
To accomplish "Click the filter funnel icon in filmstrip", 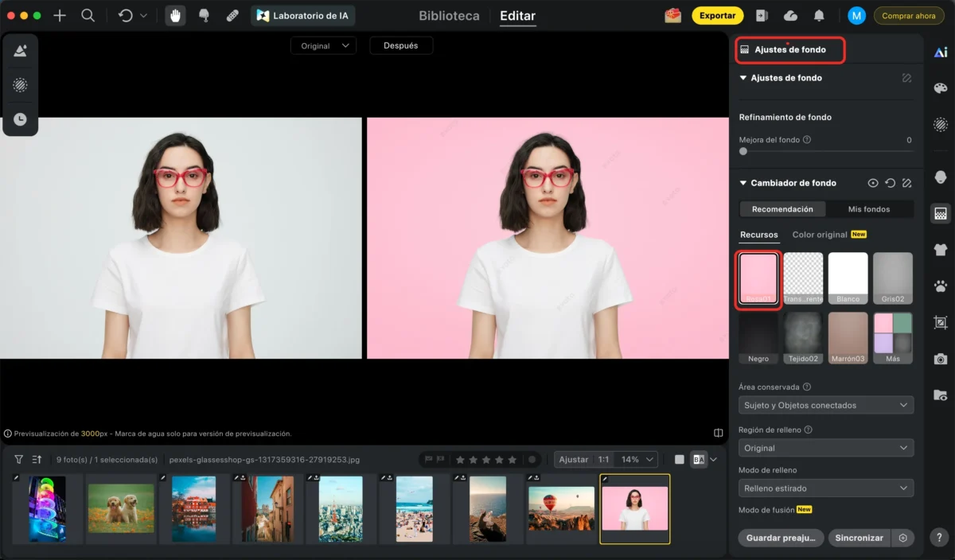I will pos(18,460).
